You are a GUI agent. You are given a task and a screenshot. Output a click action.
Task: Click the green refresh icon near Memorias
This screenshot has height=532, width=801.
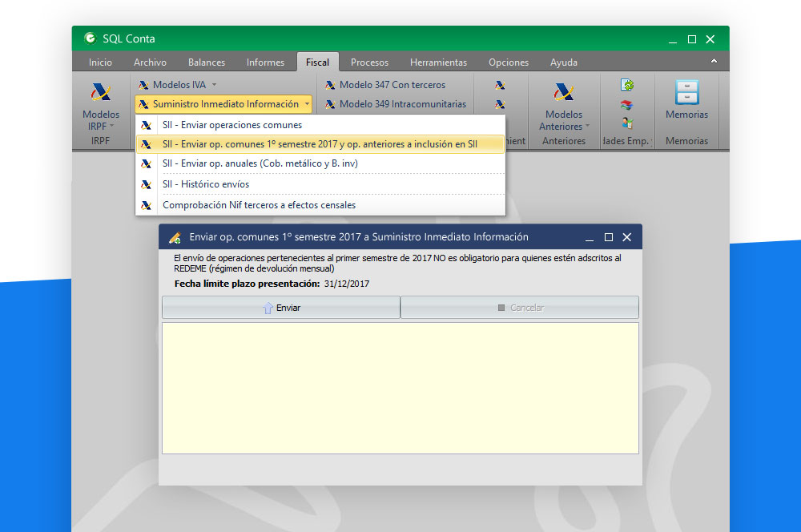[627, 85]
